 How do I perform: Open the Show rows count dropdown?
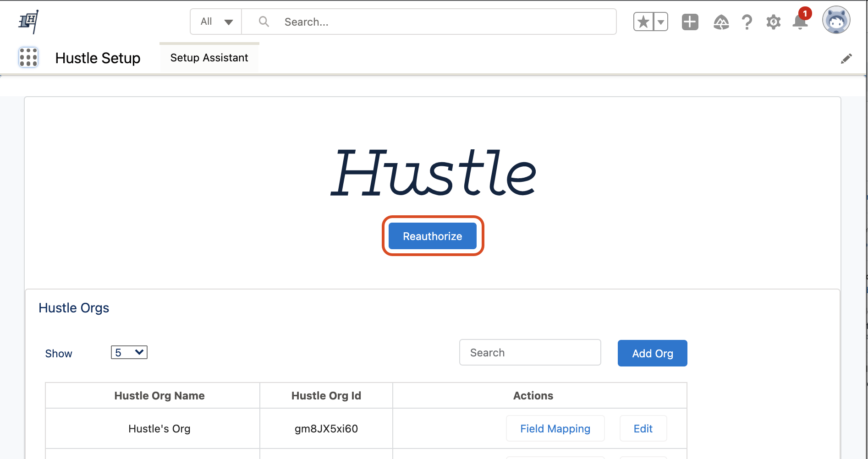[129, 352]
